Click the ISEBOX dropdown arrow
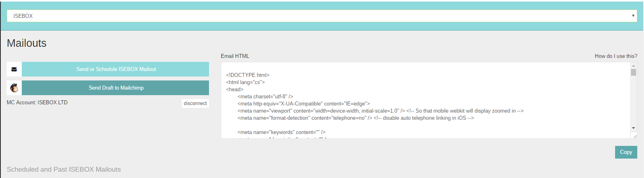This screenshot has height=178, width=644. click(633, 16)
